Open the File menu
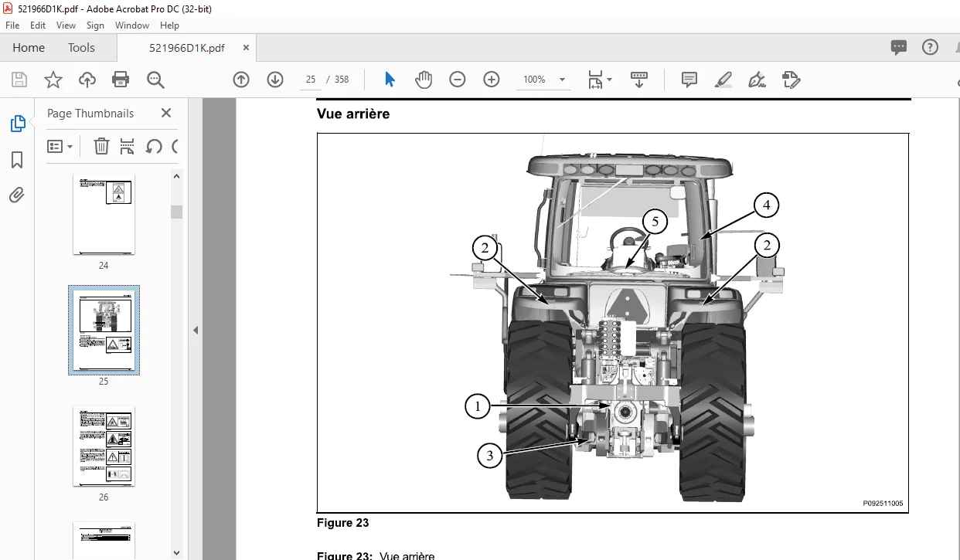 coord(12,25)
